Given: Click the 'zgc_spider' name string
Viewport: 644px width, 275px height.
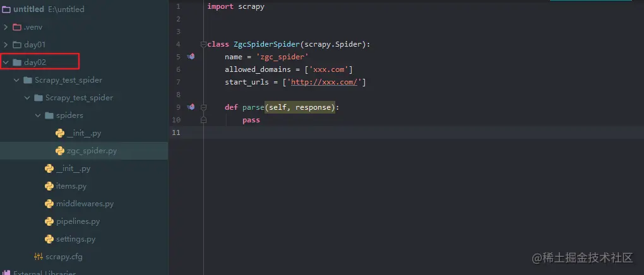Looking at the screenshot, I should click(282, 57).
